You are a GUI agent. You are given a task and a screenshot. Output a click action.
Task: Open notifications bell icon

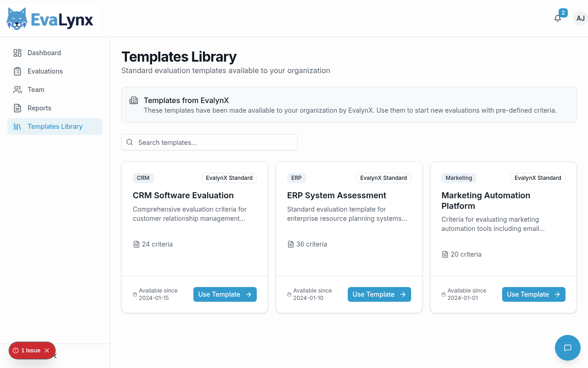point(558,18)
